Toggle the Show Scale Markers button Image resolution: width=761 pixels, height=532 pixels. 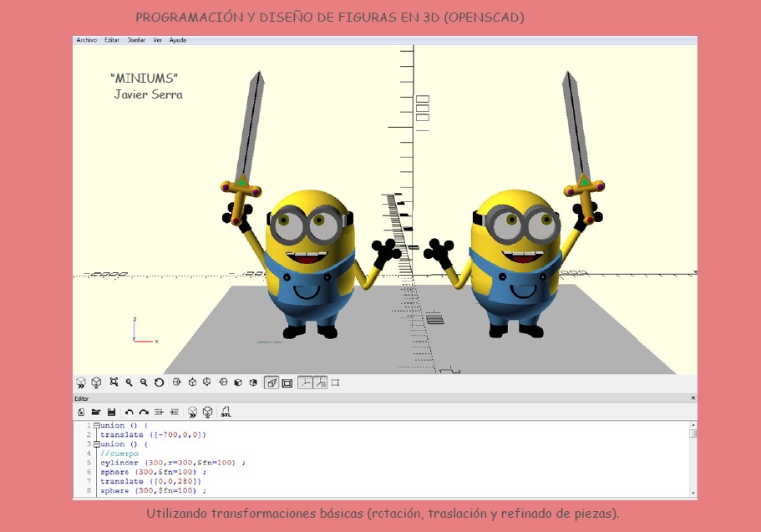(321, 383)
